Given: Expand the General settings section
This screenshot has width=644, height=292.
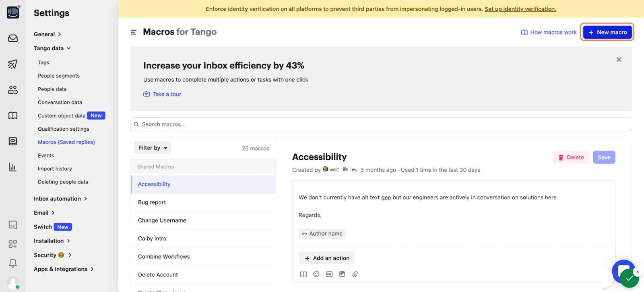Looking at the screenshot, I should pos(47,34).
